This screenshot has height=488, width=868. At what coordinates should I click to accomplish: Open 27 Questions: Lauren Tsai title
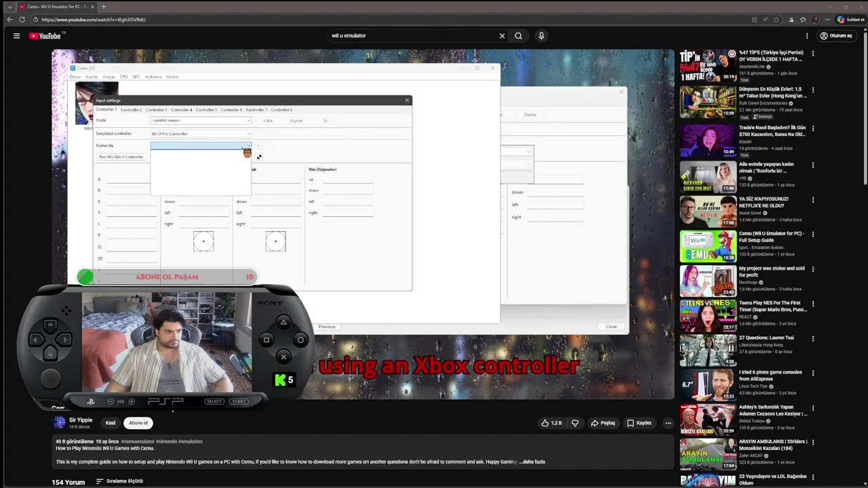point(766,338)
